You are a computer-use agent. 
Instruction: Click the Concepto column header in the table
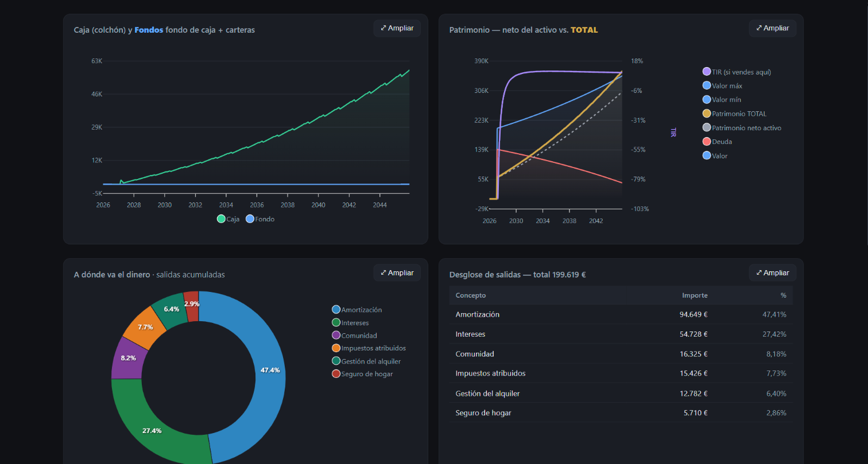[471, 295]
